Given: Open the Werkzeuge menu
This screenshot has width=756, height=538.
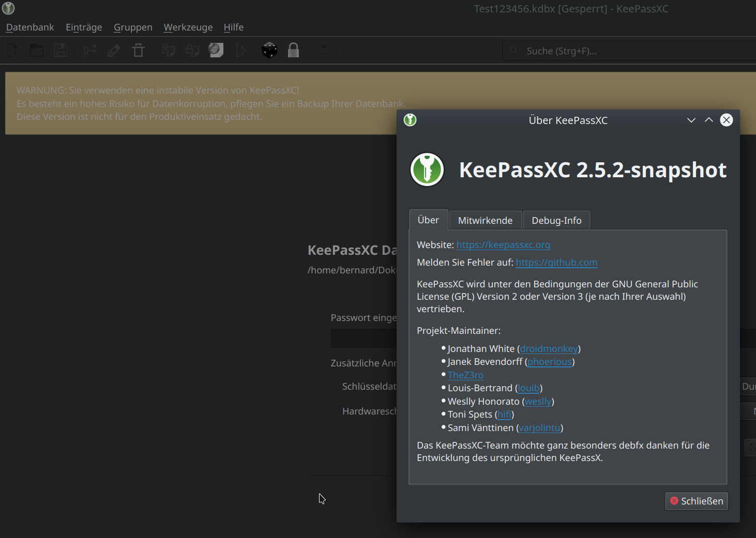Looking at the screenshot, I should coord(188,27).
